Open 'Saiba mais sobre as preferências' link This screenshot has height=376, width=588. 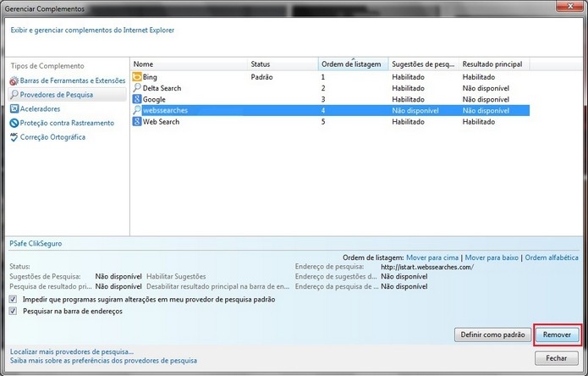coord(103,361)
